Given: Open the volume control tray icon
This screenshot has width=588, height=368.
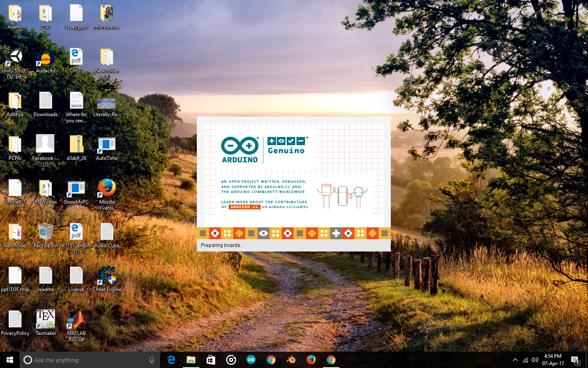Looking at the screenshot, I should (535, 360).
